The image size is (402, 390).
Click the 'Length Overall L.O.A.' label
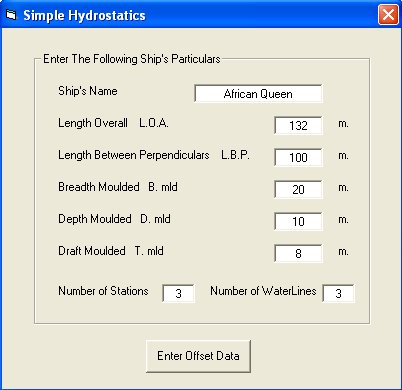tap(113, 123)
